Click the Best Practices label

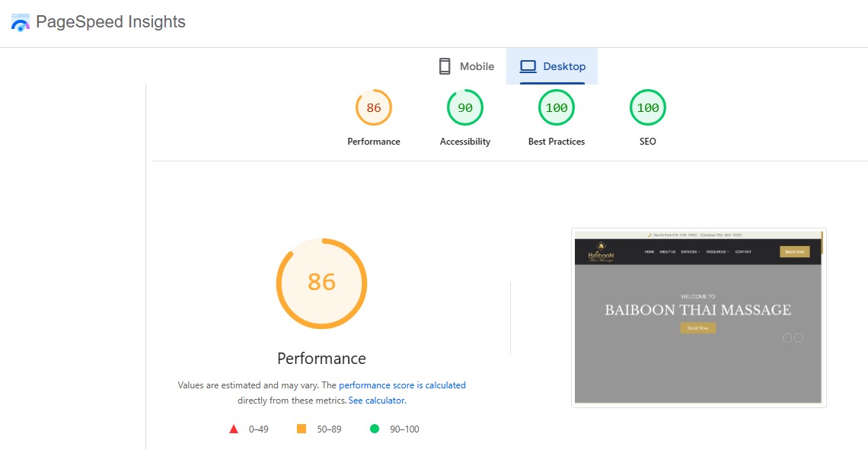pyautogui.click(x=557, y=142)
